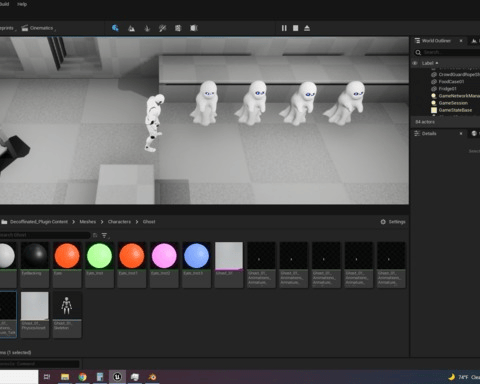Switch to Landscape mode icon

pyautogui.click(x=131, y=28)
